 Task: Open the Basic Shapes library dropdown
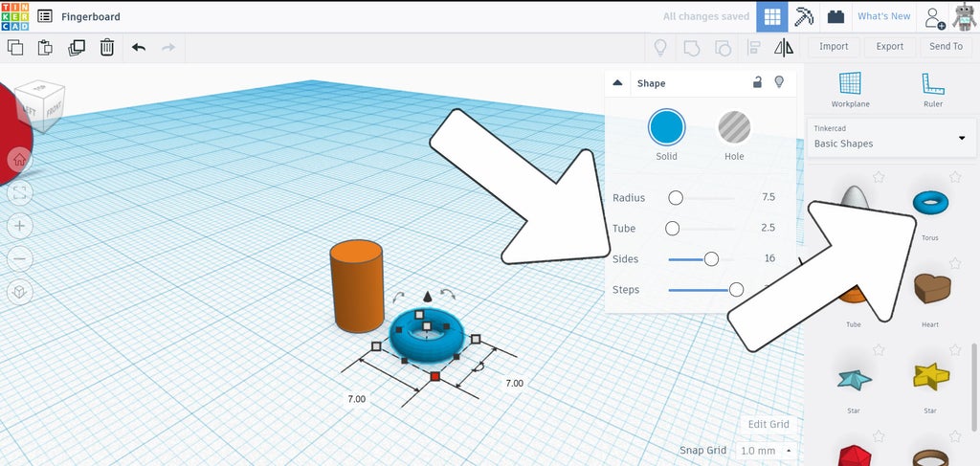[x=892, y=138]
